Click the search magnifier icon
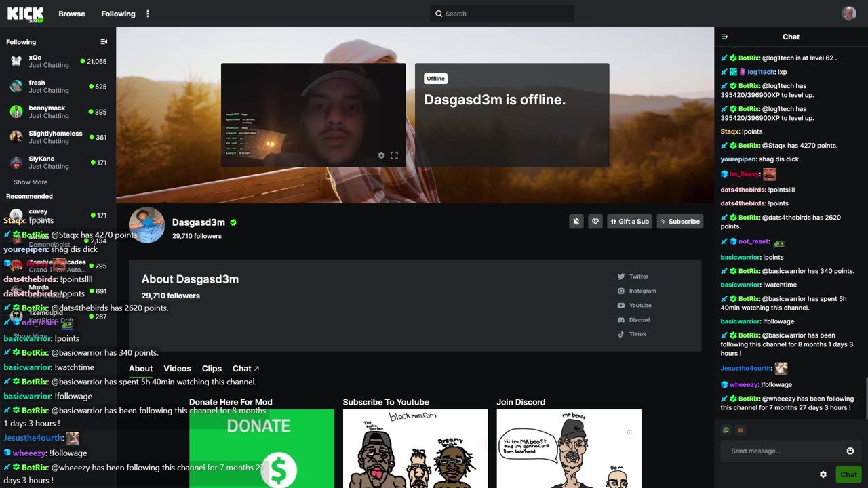Viewport: 868px width, 488px height. pyautogui.click(x=439, y=14)
